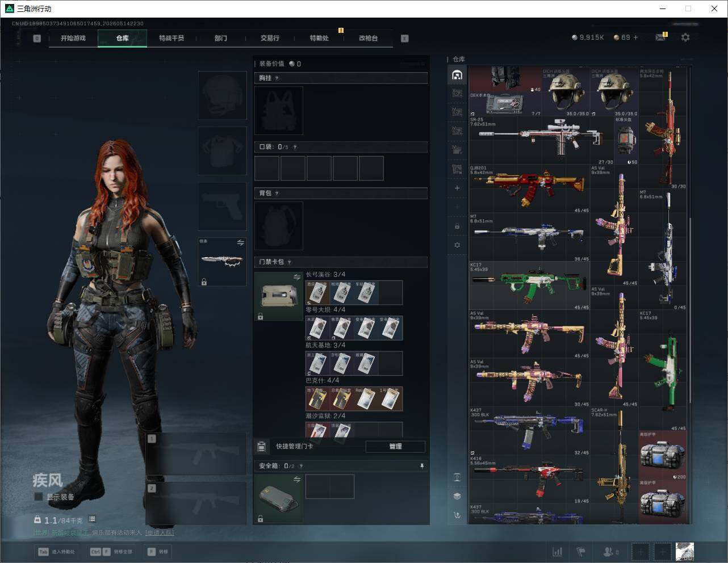
Task: Click the flag icon in bottom bar
Action: (x=581, y=552)
